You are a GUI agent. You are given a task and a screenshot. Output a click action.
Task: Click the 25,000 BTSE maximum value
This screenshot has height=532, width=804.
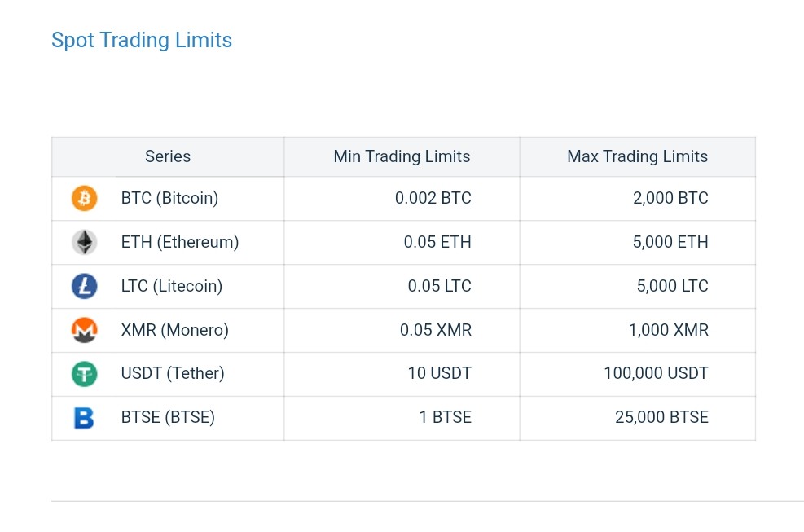point(661,418)
